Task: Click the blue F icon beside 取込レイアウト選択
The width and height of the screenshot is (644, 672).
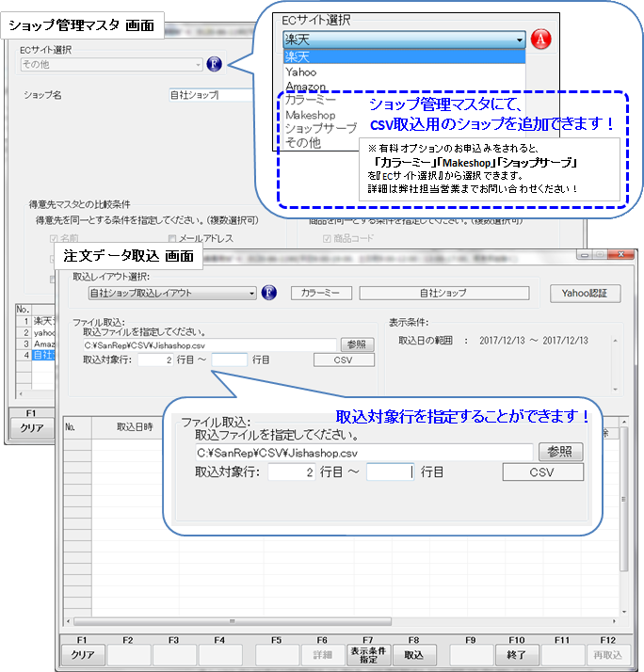Action: (269, 293)
